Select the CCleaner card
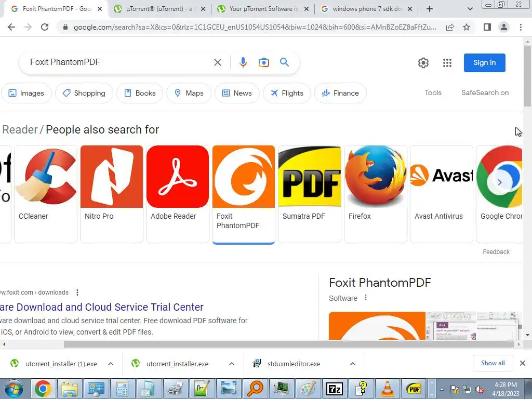The height and width of the screenshot is (399, 532). coord(46,194)
